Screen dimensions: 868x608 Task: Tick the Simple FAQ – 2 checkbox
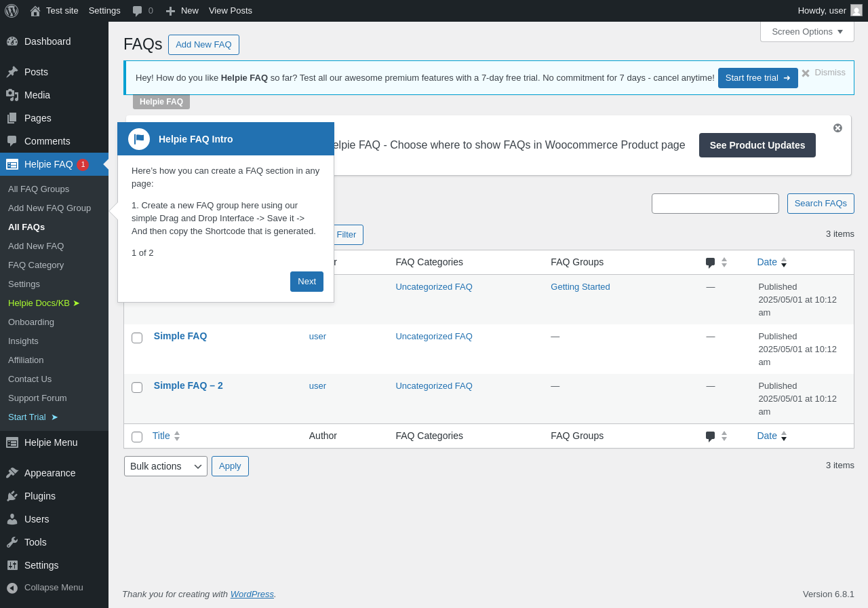point(137,387)
